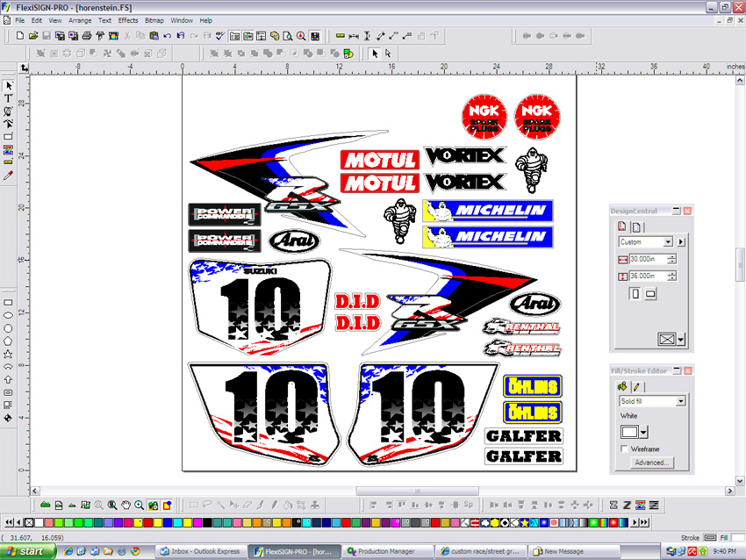Select the Ellipse shape tool

tap(9, 315)
